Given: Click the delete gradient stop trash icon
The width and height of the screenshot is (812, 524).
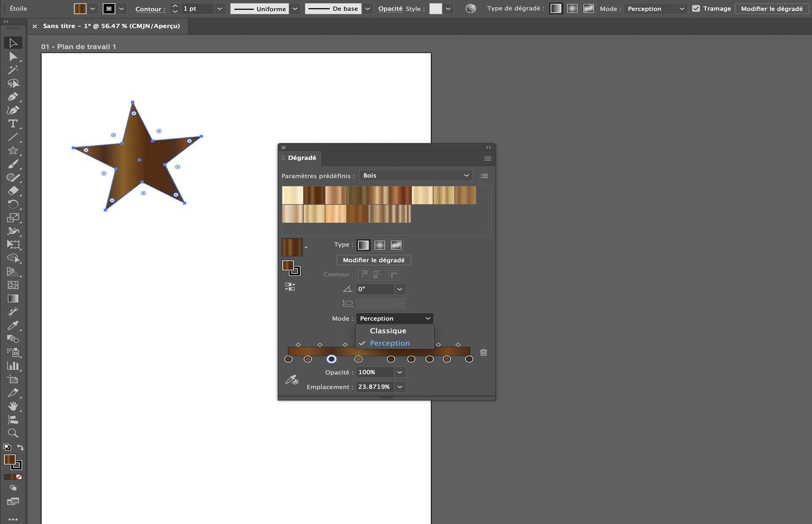Looking at the screenshot, I should [483, 352].
